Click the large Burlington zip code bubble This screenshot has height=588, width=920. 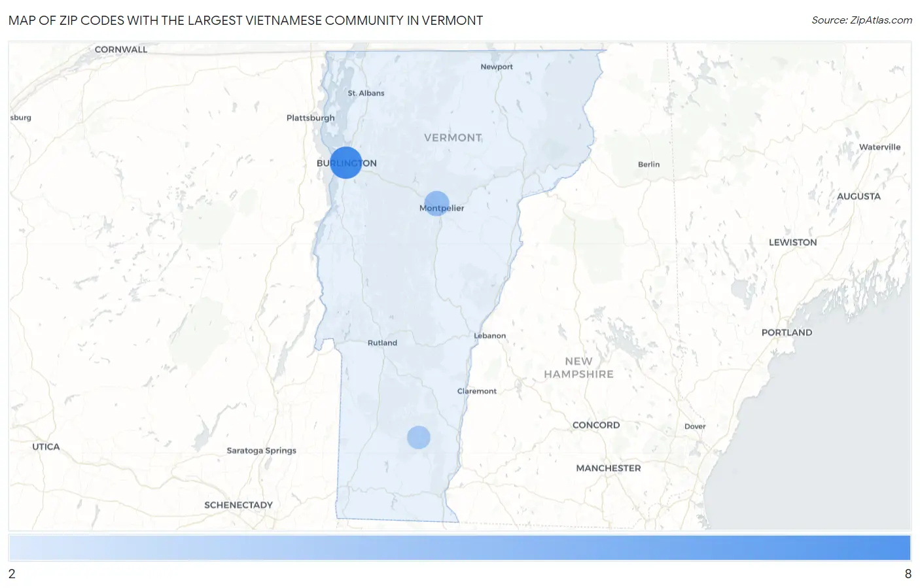point(345,162)
